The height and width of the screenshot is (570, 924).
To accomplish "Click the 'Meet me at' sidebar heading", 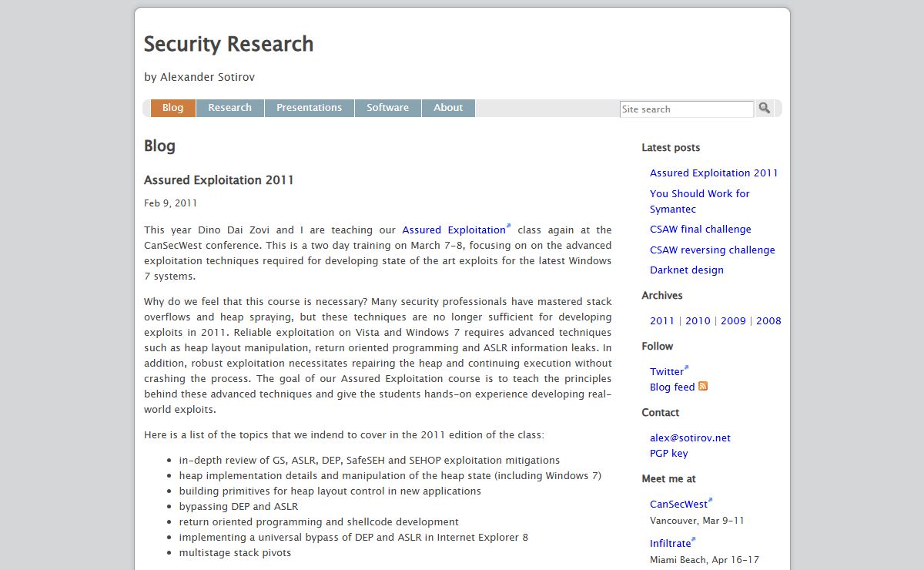I will 668,479.
